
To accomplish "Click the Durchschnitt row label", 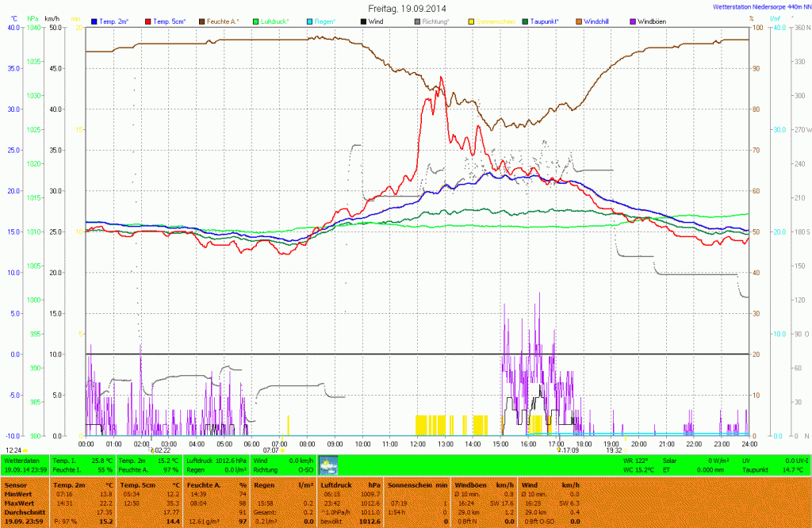I will (x=24, y=511).
